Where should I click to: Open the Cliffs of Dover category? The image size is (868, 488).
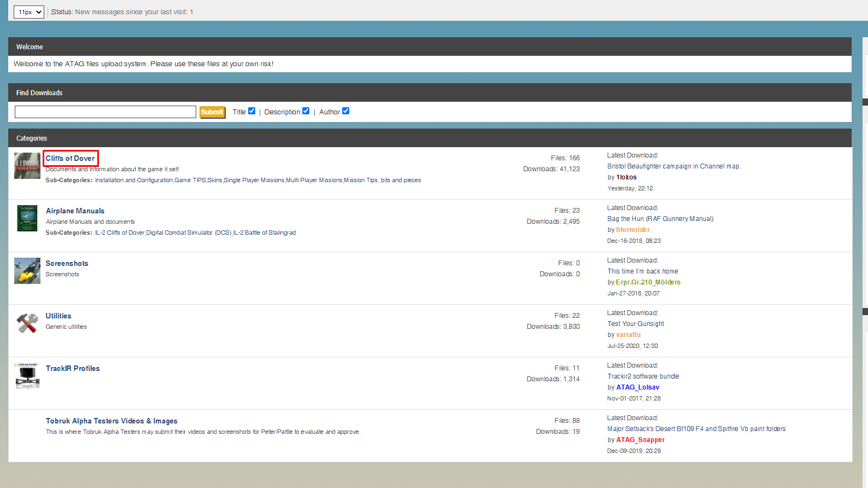pos(71,158)
